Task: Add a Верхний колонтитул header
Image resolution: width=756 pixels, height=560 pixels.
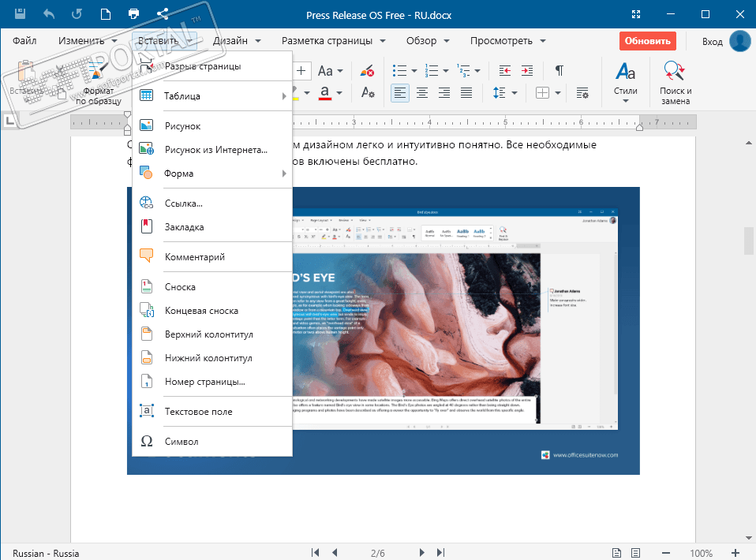Action: [x=212, y=334]
